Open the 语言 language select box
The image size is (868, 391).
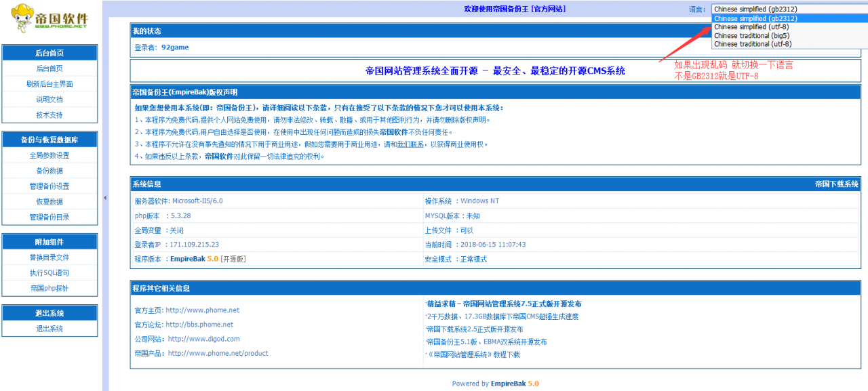pyautogui.click(x=789, y=9)
